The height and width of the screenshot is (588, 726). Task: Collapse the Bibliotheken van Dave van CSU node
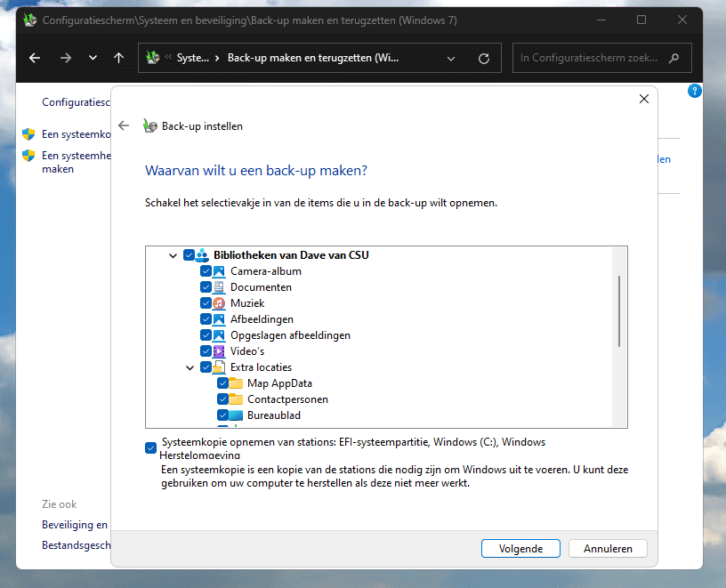pos(173,255)
